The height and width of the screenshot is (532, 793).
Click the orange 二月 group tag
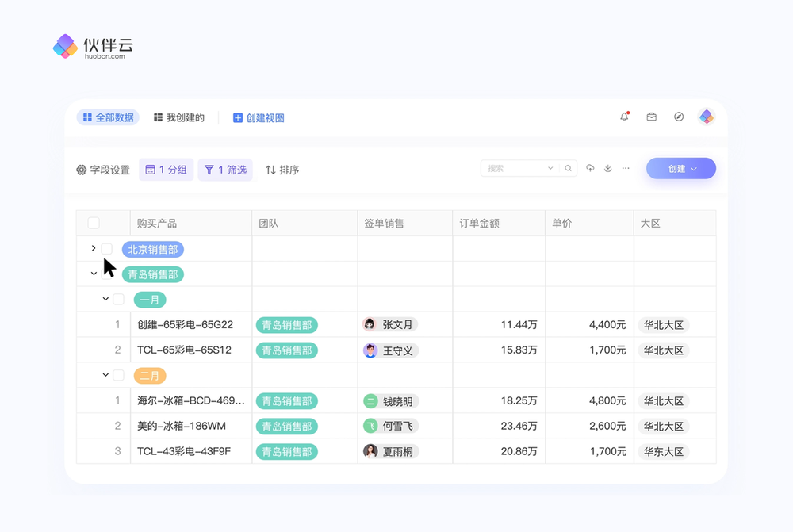point(150,376)
